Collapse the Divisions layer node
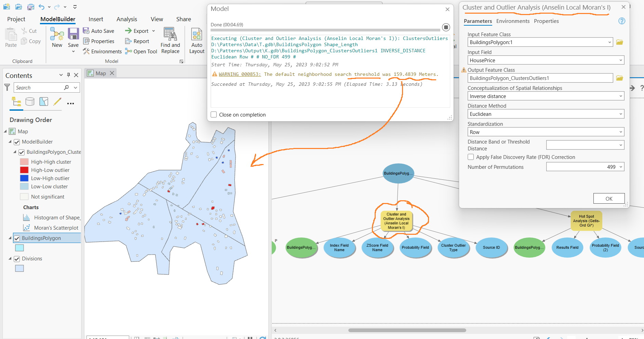Screen dimensions: 644x339 10,259
